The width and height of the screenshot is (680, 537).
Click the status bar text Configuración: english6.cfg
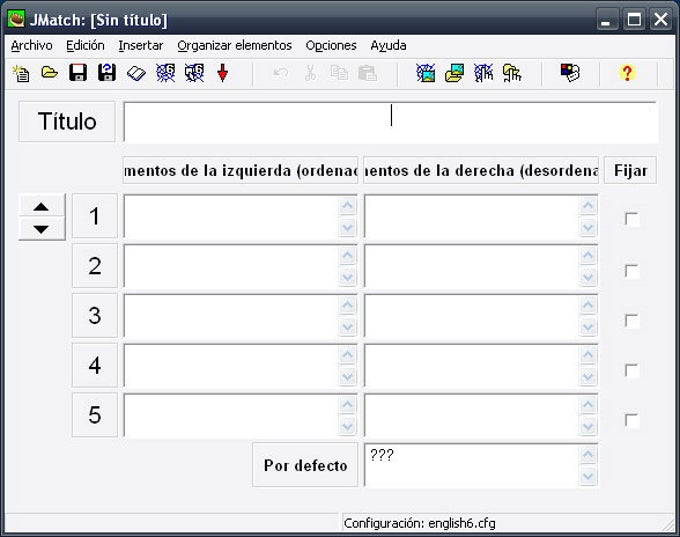(x=419, y=524)
